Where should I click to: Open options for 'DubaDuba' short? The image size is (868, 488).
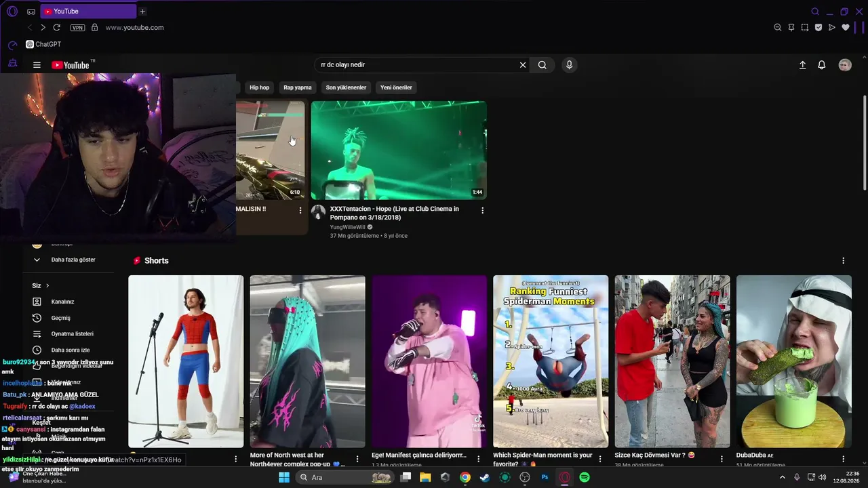tap(844, 459)
